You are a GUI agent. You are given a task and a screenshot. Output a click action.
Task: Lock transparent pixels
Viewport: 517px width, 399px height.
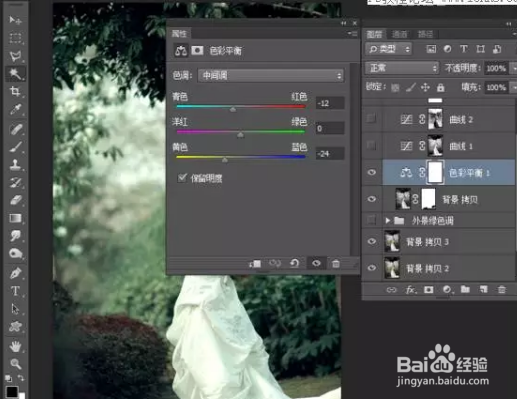(x=395, y=88)
